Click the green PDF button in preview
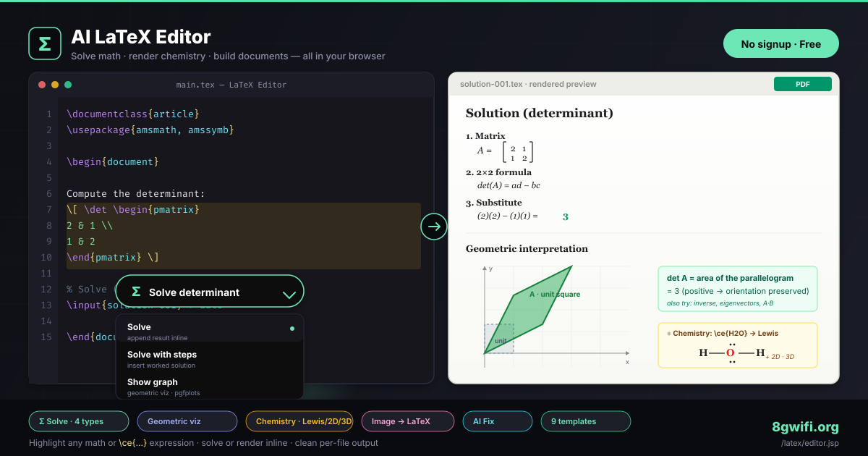868x456 pixels. click(x=803, y=84)
